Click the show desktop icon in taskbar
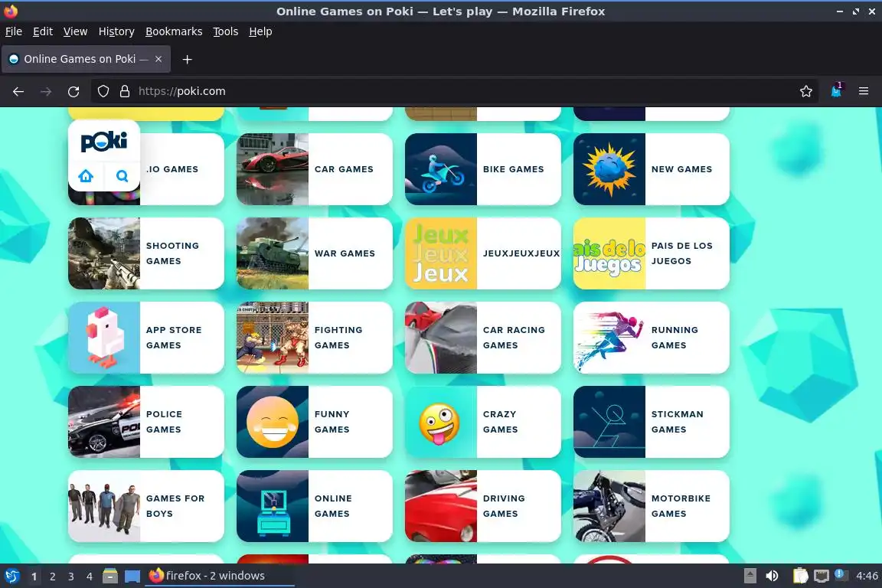882x588 pixels. pos(132,576)
